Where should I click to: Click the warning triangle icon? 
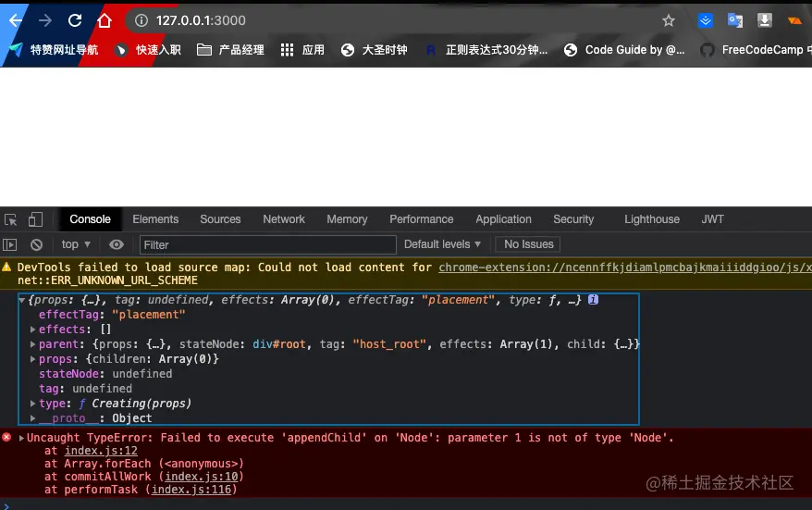click(x=6, y=267)
